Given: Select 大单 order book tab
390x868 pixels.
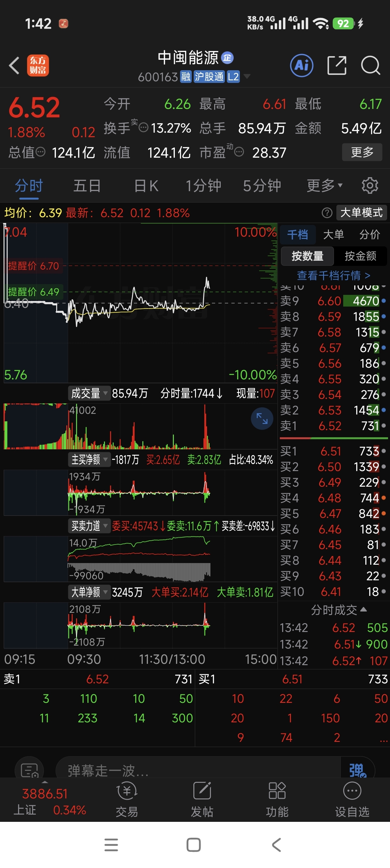Looking at the screenshot, I should pos(333,234).
